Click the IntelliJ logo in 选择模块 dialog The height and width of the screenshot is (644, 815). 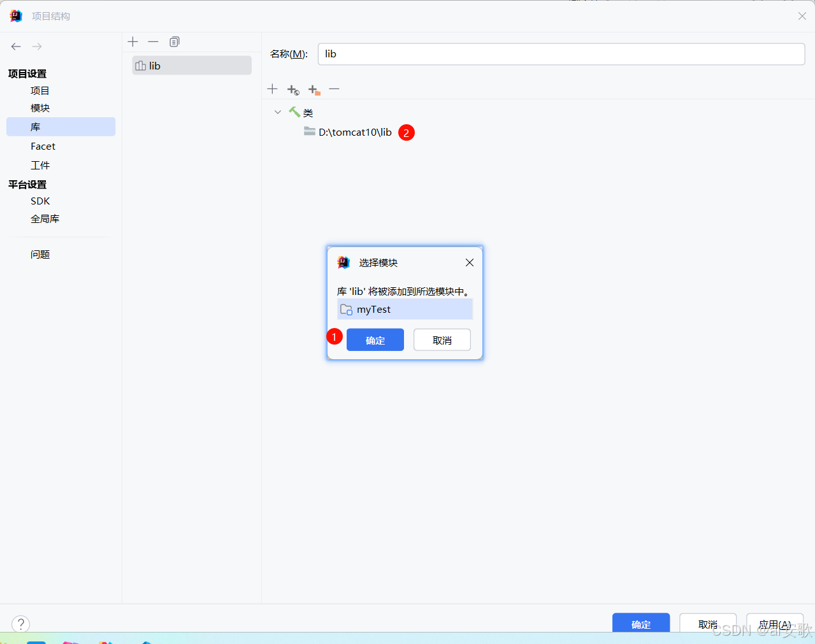point(343,262)
